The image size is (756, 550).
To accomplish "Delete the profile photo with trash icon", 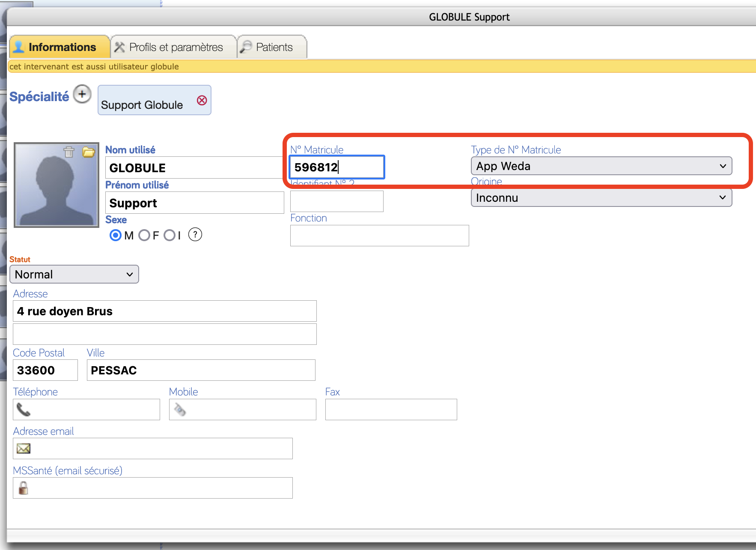I will 69,152.
